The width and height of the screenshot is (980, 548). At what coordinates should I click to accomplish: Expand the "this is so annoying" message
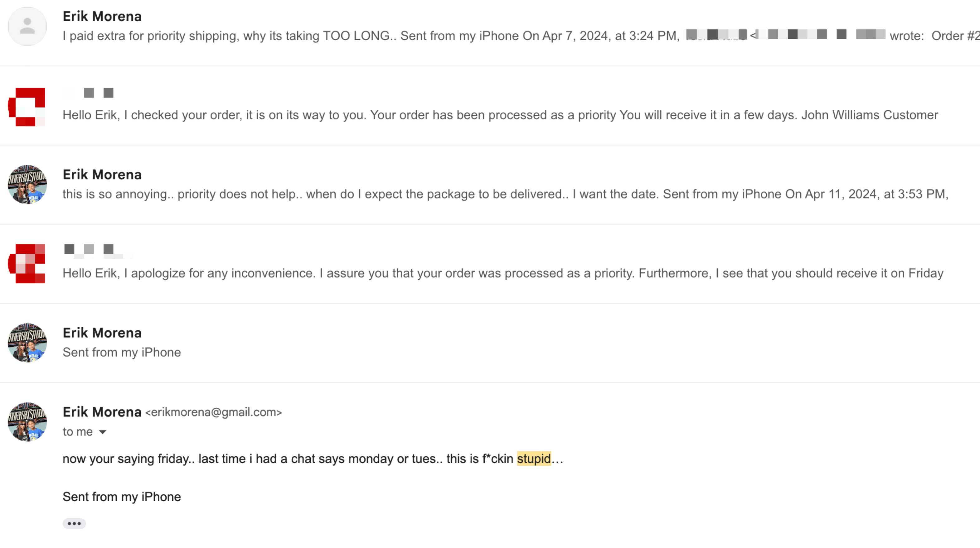495,194
